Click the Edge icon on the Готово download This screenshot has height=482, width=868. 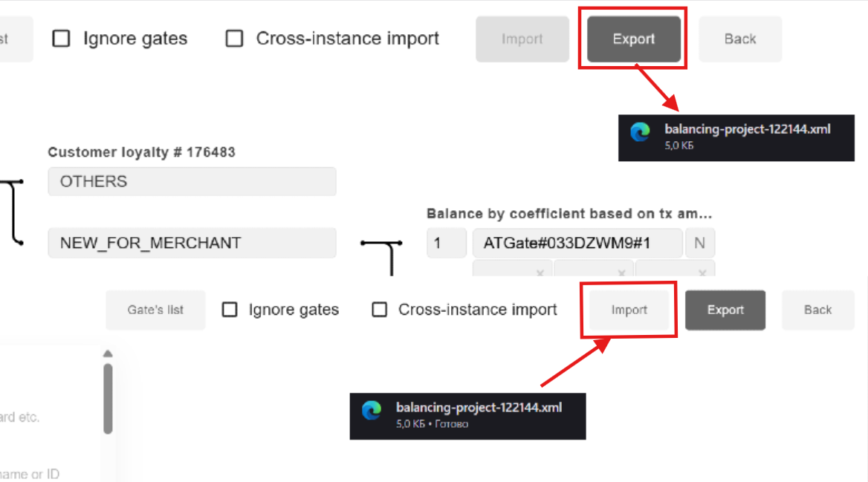pyautogui.click(x=372, y=410)
